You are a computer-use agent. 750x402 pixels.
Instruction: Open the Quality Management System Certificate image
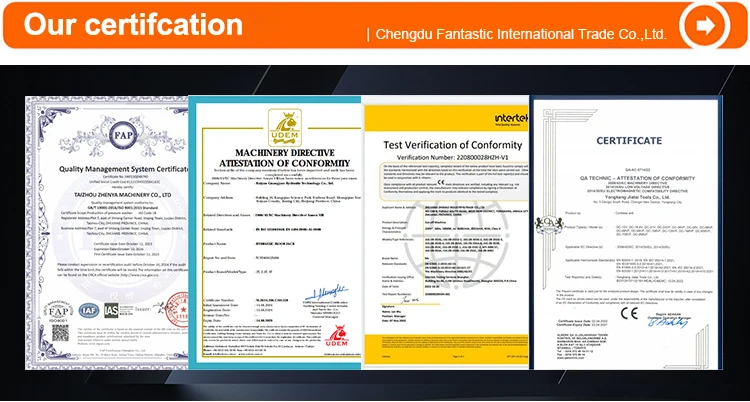click(107, 233)
